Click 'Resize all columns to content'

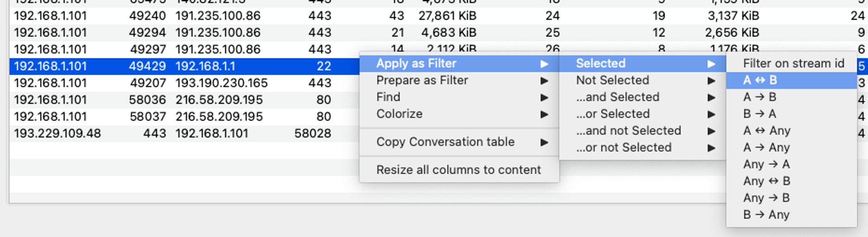pos(458,170)
